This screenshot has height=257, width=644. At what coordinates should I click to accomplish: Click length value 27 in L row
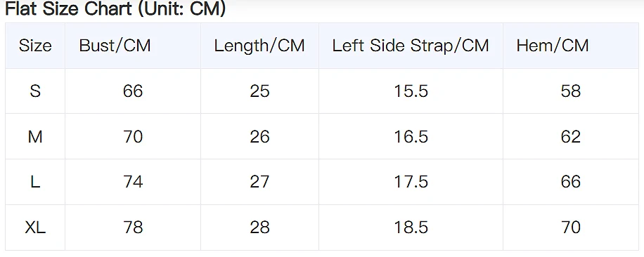(259, 182)
